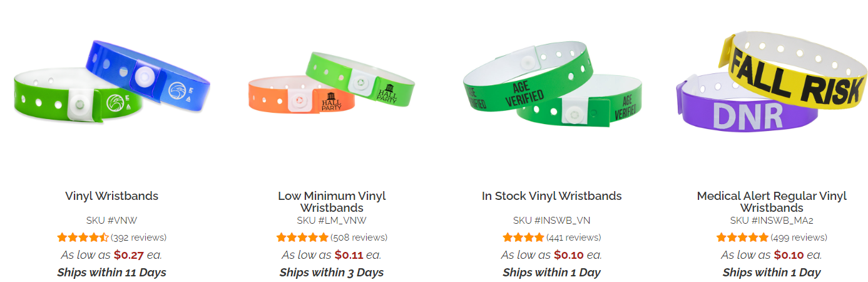View the 392 reviews

tap(138, 238)
